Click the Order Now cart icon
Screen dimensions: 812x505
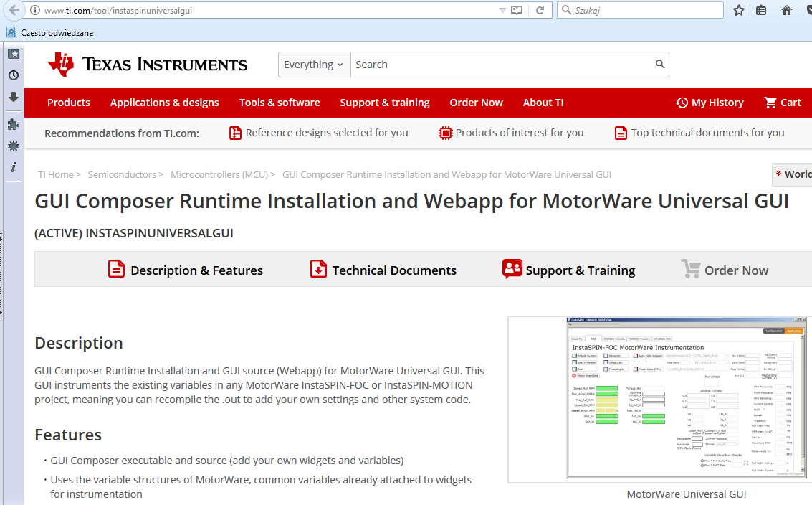691,268
